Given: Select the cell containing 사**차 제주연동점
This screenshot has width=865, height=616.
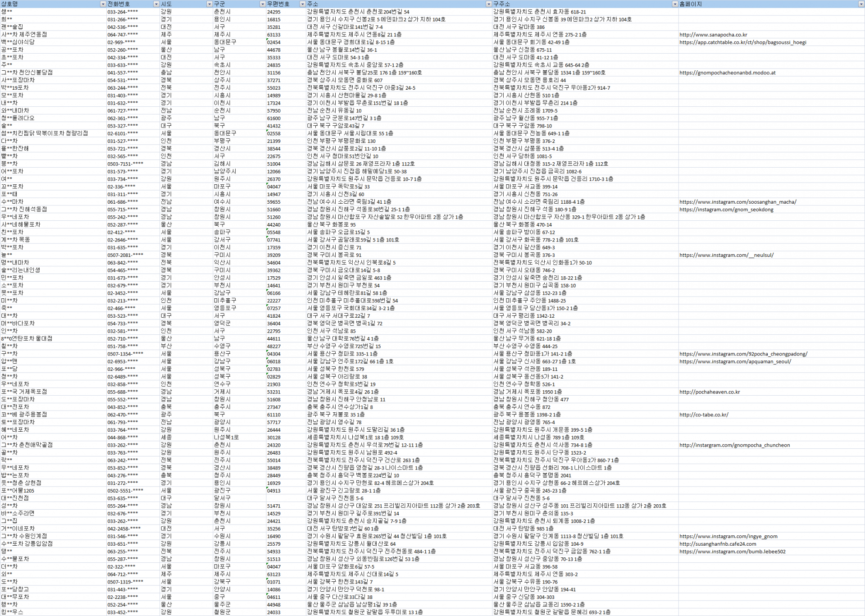Looking at the screenshot, I should [x=24, y=35].
